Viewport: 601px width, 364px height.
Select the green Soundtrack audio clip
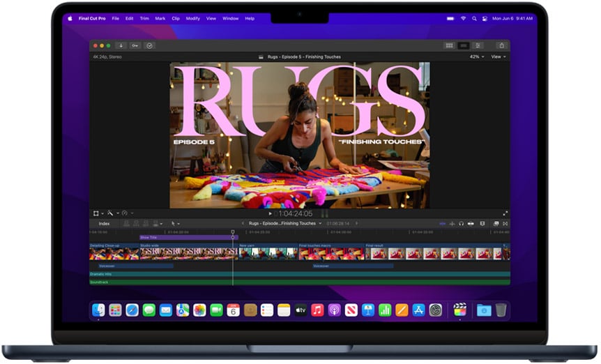300,282
